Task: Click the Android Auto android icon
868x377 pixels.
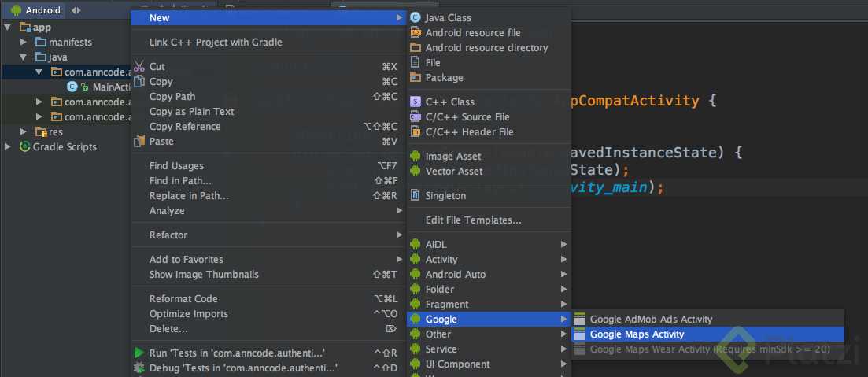Action: pyautogui.click(x=416, y=274)
